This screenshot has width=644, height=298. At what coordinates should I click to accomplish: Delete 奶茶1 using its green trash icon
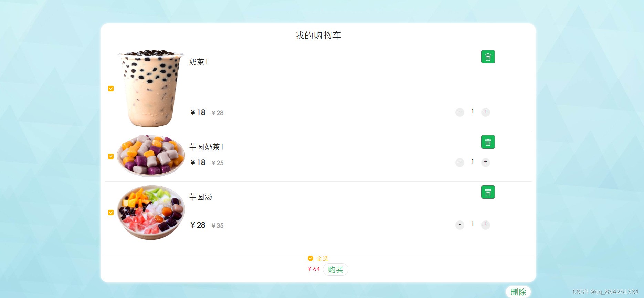click(488, 57)
